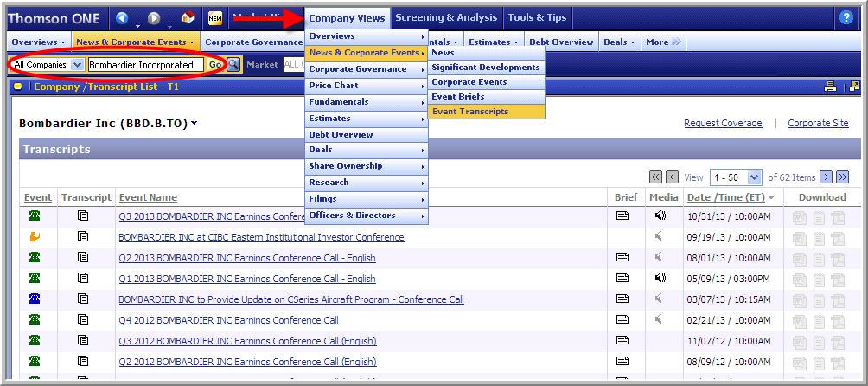Download PDF file for 09/19/13 transcript
The image size is (868, 386).
point(838,239)
